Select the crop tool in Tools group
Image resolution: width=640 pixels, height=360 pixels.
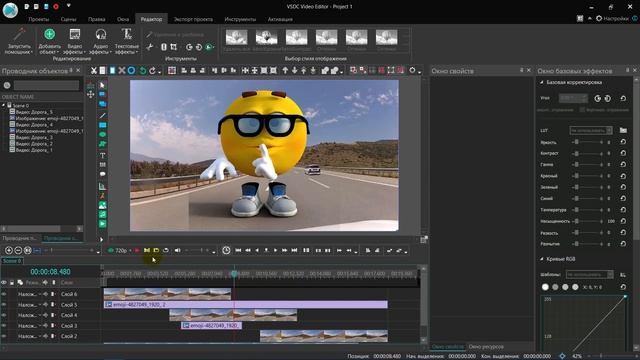(173, 47)
